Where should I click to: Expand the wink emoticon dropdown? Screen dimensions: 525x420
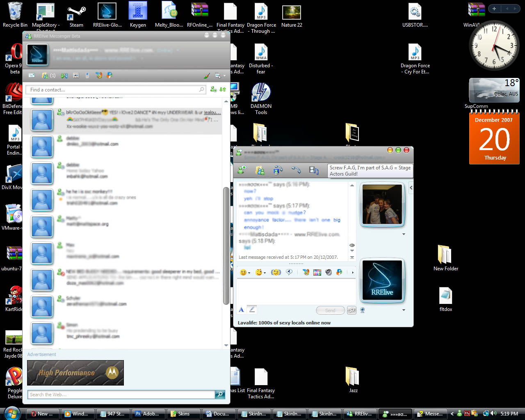tap(260, 272)
